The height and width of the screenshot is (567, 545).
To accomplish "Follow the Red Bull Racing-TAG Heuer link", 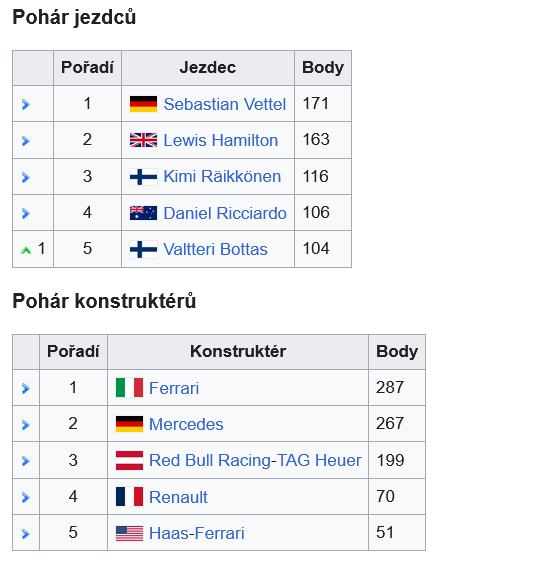I will (x=255, y=460).
